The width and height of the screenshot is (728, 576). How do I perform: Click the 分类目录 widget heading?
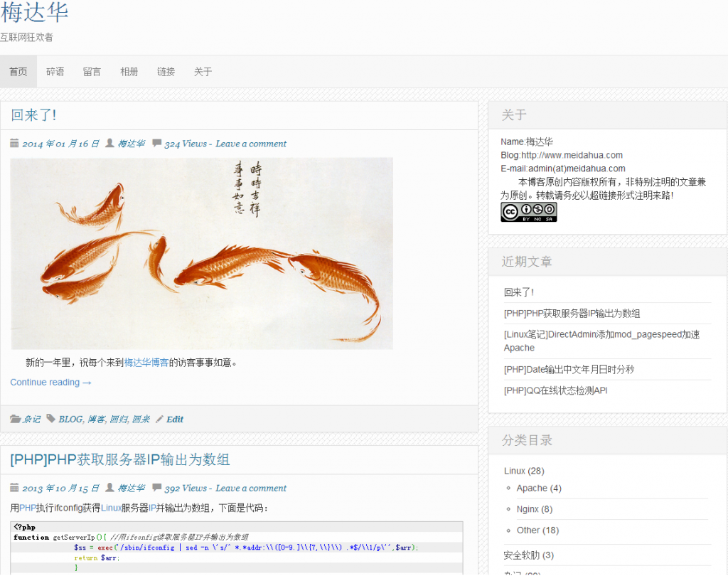click(x=527, y=440)
